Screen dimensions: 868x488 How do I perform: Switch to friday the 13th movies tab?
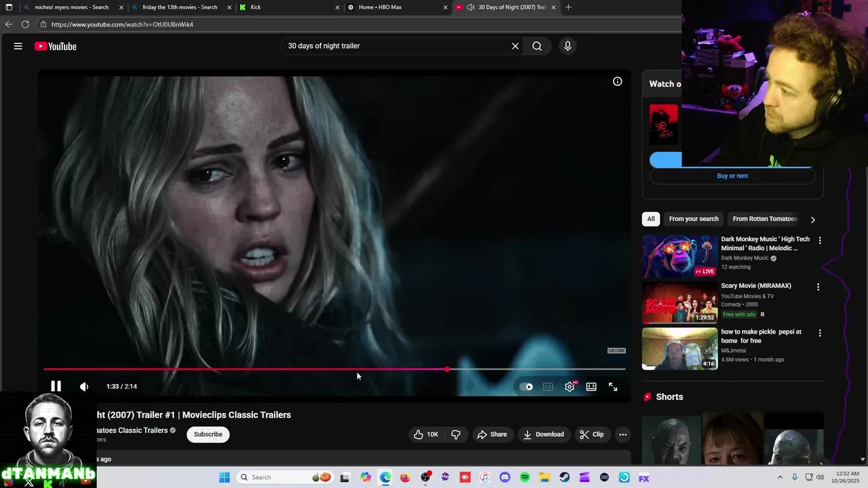click(180, 7)
